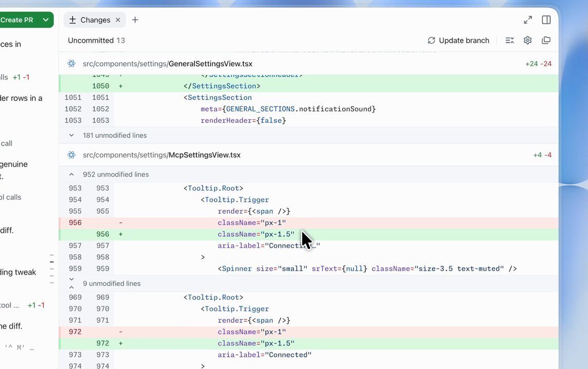The image size is (588, 369).
Task: Click the +4 -4 change count
Action: pos(542,155)
